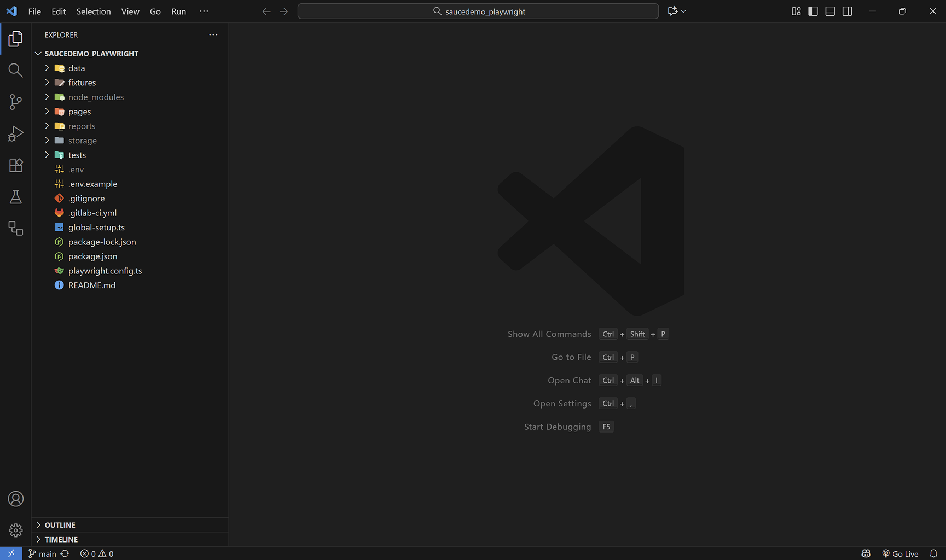Expand the tests folder
The height and width of the screenshot is (560, 946).
[x=77, y=155]
